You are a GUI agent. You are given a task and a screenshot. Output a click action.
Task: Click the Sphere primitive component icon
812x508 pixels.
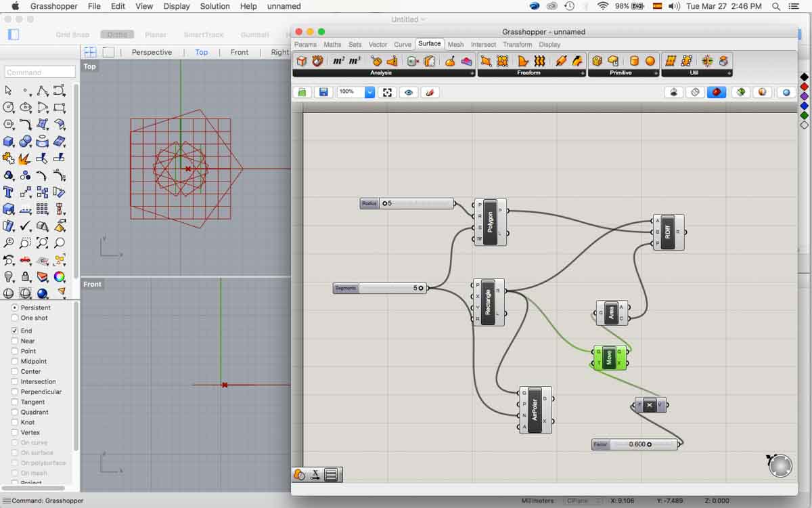[x=650, y=61]
